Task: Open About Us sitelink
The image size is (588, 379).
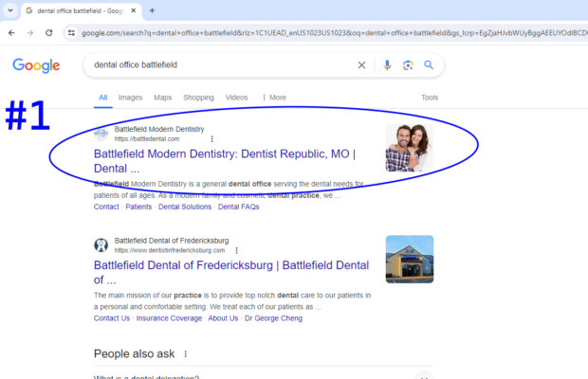Action: tap(223, 318)
